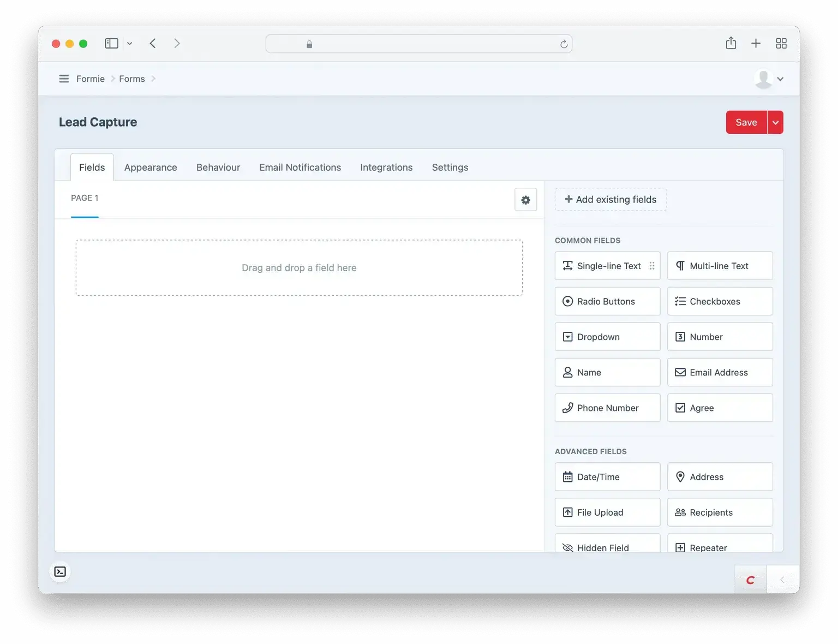Open the Save button dropdown arrow

click(x=775, y=122)
